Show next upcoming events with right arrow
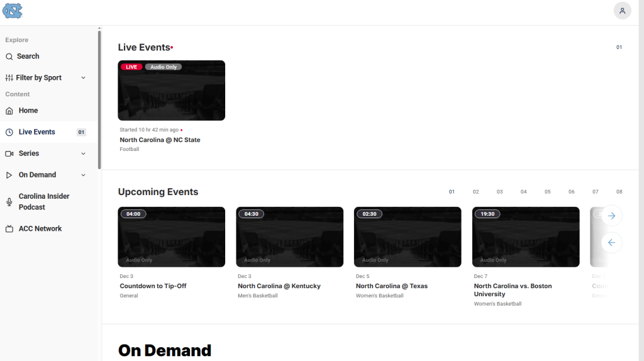The width and height of the screenshot is (644, 361). pyautogui.click(x=612, y=216)
